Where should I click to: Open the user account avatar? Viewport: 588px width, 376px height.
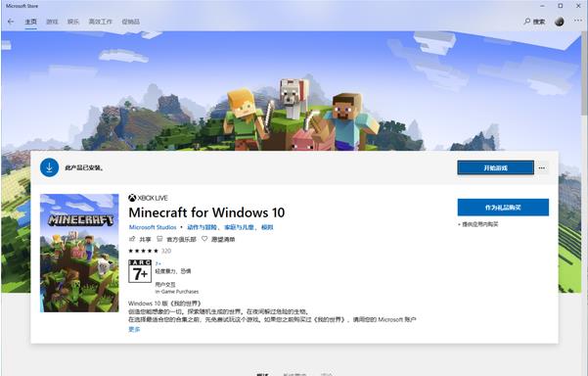tap(559, 22)
